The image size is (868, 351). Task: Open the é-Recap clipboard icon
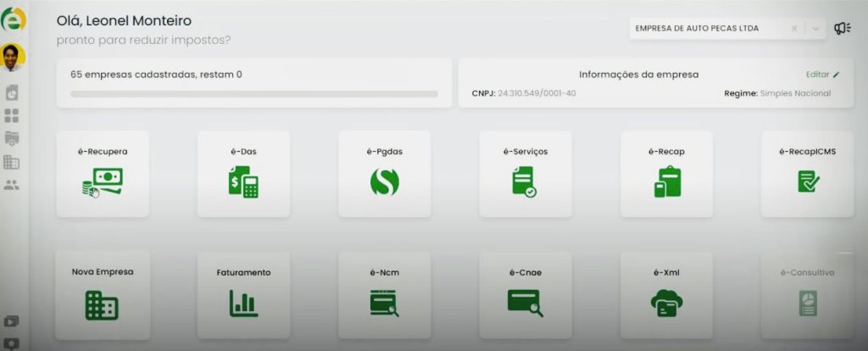[x=667, y=181]
